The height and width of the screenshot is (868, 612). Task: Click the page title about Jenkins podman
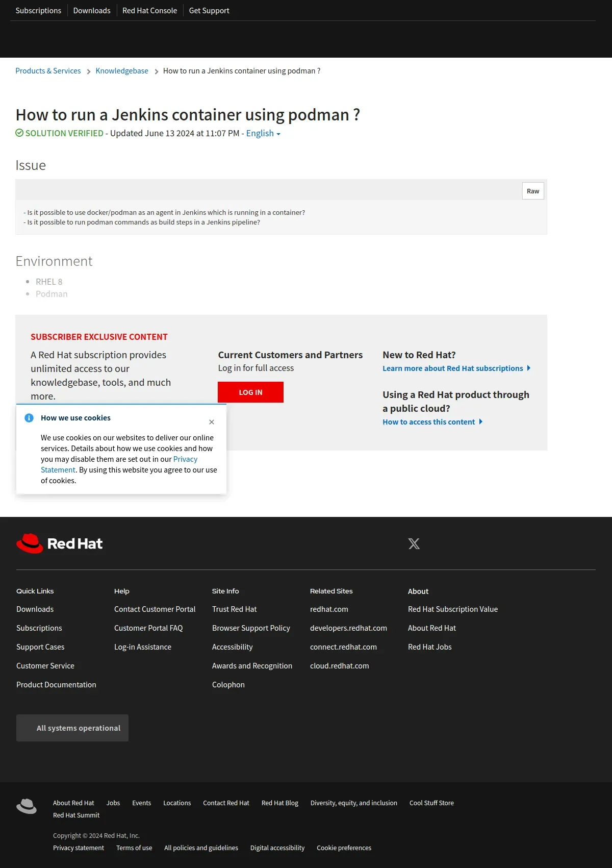point(188,115)
